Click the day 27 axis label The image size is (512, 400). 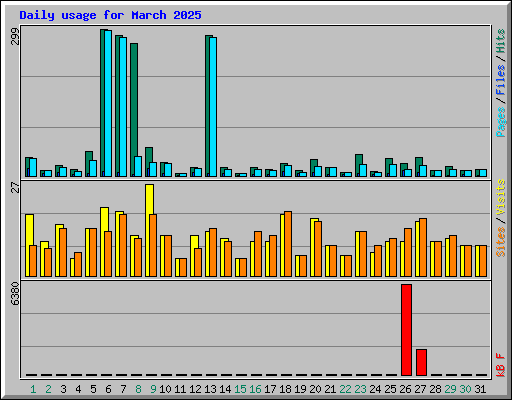click(x=420, y=389)
